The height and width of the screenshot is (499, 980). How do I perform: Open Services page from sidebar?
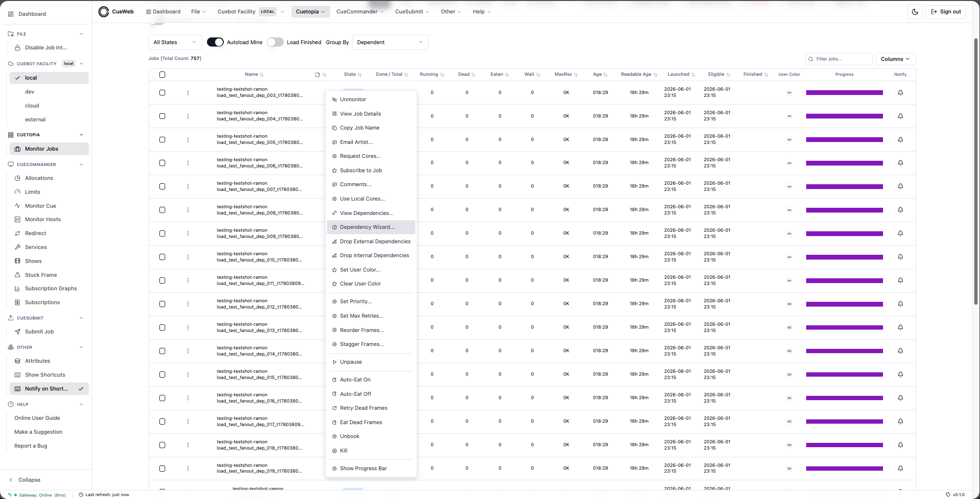tap(36, 247)
